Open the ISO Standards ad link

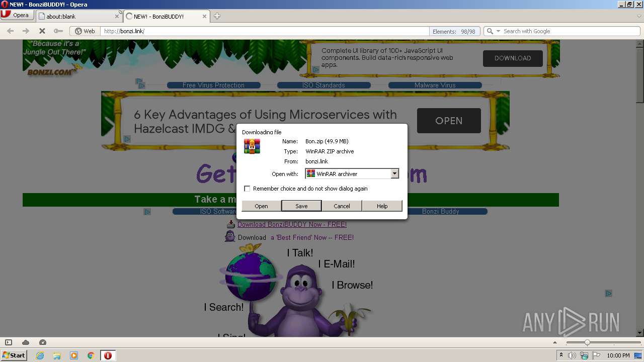(x=324, y=85)
